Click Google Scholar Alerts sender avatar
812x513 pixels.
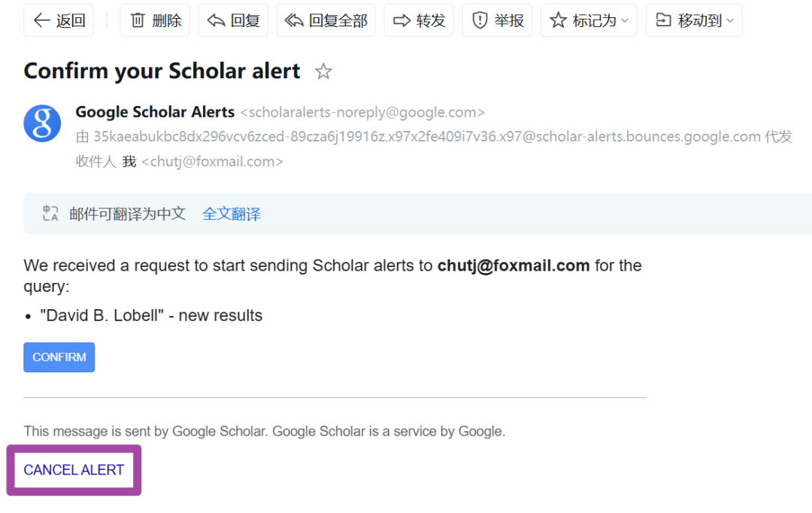pos(42,123)
